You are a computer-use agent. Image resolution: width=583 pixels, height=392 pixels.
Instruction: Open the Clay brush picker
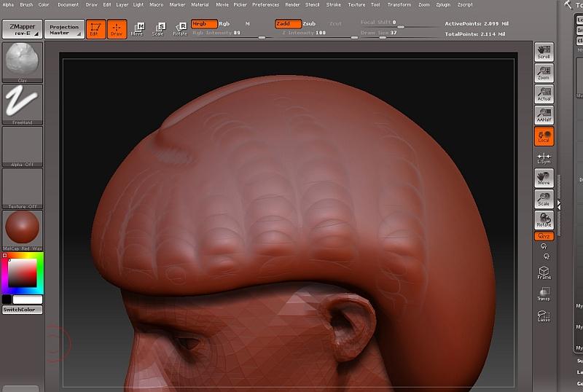(23, 62)
